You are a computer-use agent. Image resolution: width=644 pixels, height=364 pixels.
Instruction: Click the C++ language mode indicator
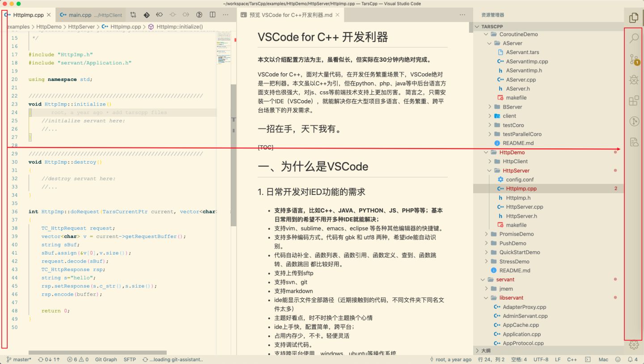pos(572,359)
